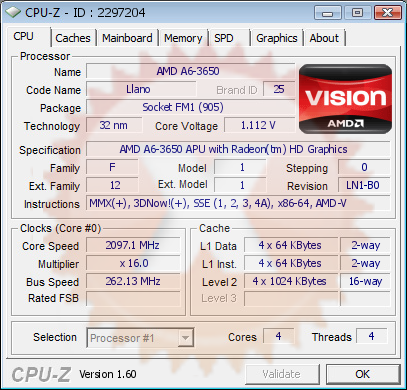Minimize the CPU-Z window
Screen dimensions: 407x390
pyautogui.click(x=328, y=13)
